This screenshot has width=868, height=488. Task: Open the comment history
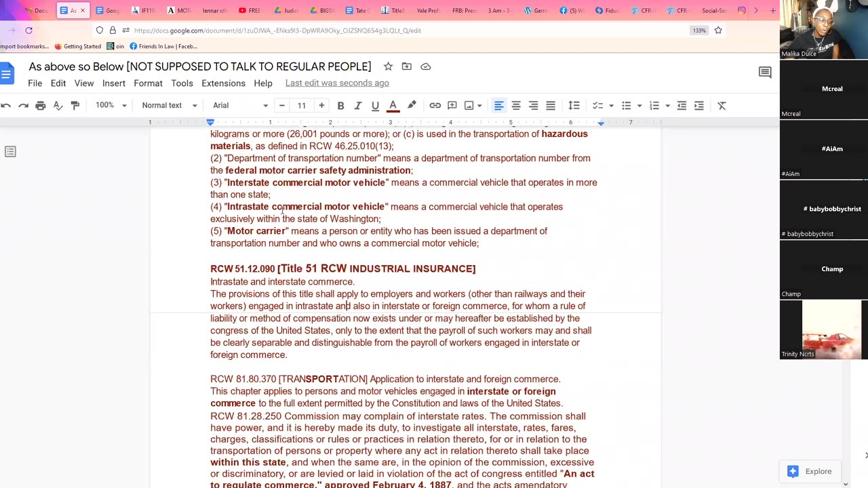tap(765, 73)
